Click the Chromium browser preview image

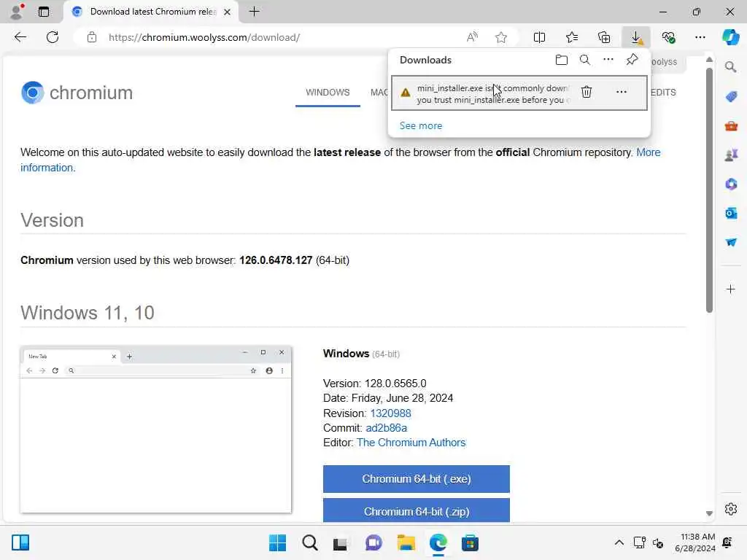156,430
